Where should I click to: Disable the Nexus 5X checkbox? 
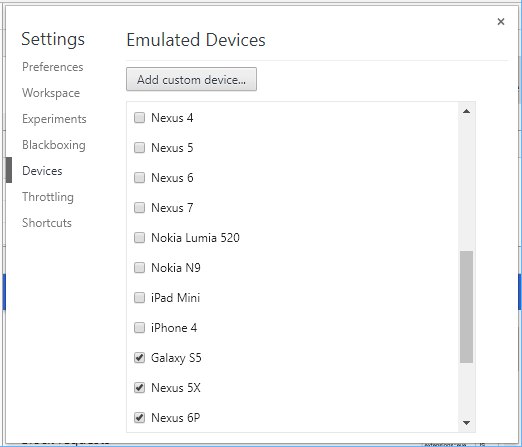coord(139,388)
